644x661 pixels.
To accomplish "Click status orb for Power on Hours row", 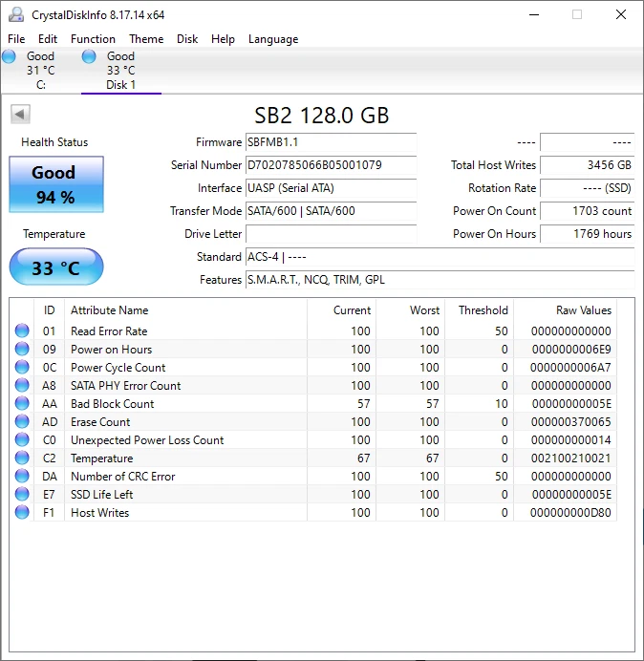I will tap(22, 349).
